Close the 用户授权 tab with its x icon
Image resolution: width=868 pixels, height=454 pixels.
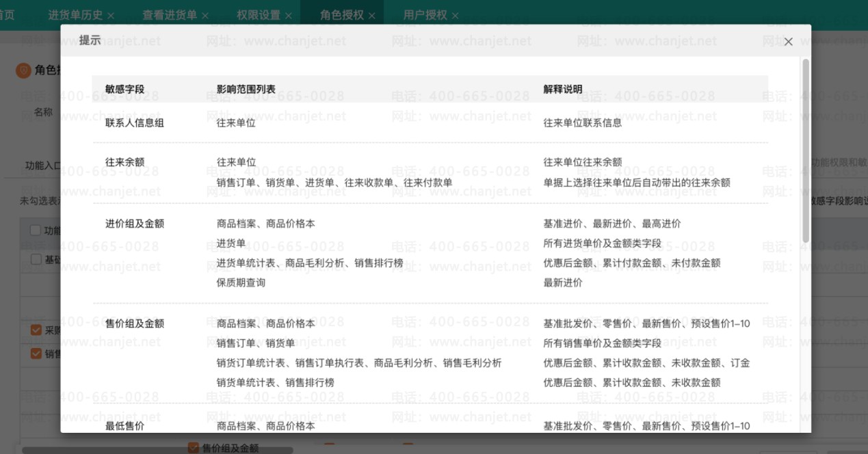[456, 15]
